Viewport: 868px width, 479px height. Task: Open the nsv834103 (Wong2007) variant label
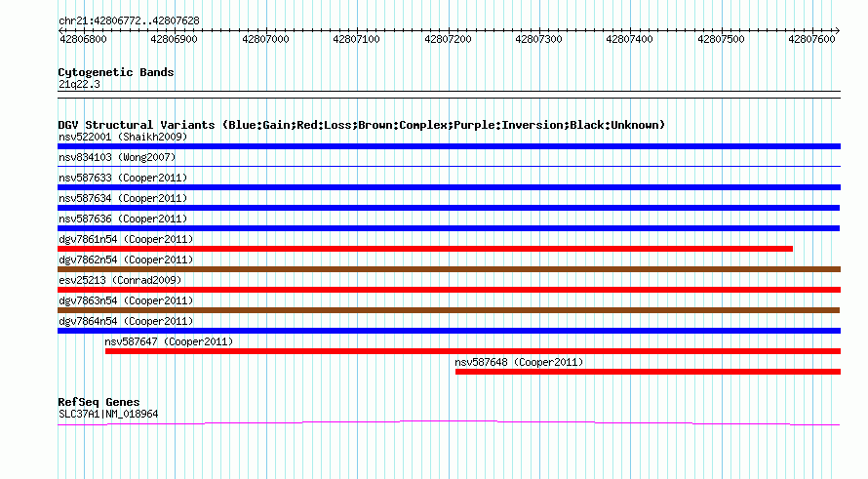tap(117, 157)
